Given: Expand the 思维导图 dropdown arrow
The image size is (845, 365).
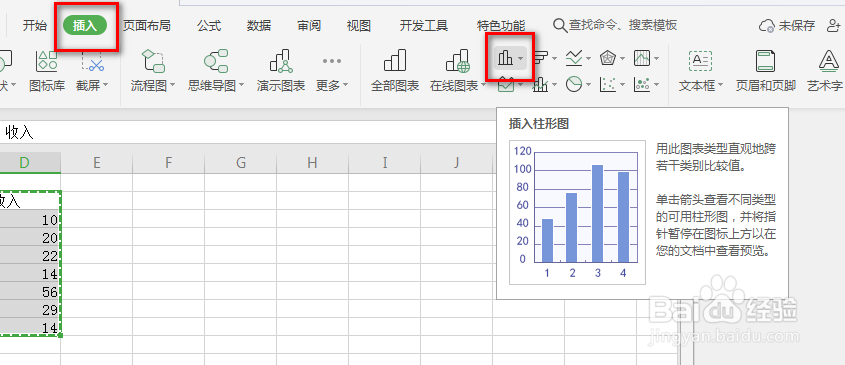Looking at the screenshot, I should pyautogui.click(x=241, y=85).
